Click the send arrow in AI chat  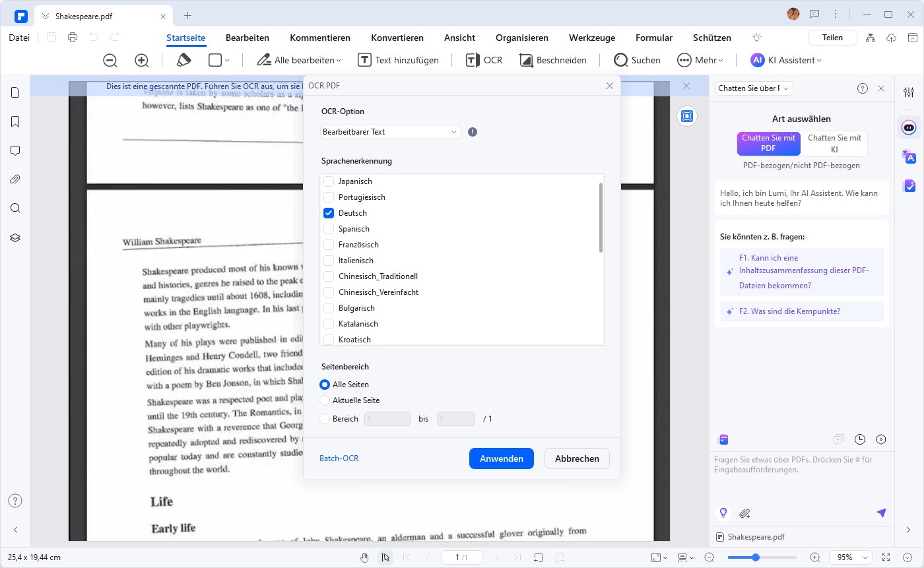(x=881, y=513)
